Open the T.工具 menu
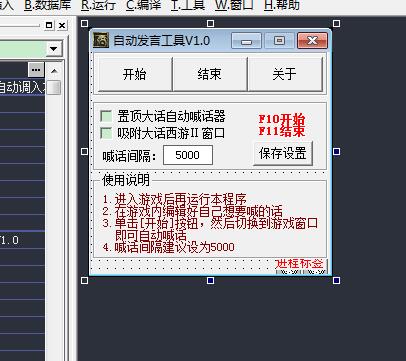This screenshot has height=361, width=406. coord(188,5)
